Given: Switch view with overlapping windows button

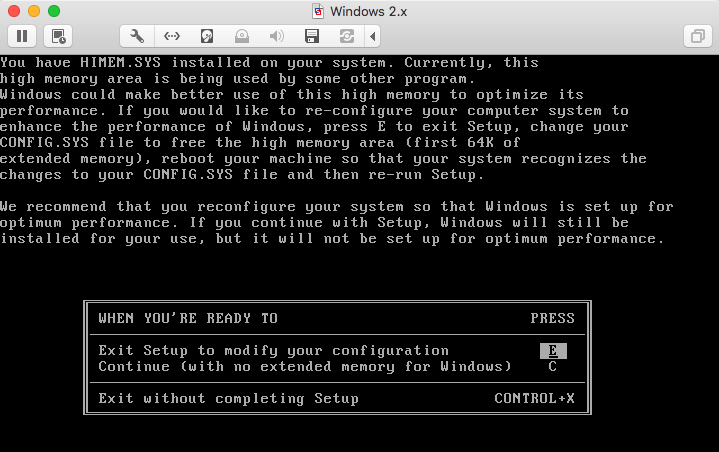Looking at the screenshot, I should click(x=696, y=36).
